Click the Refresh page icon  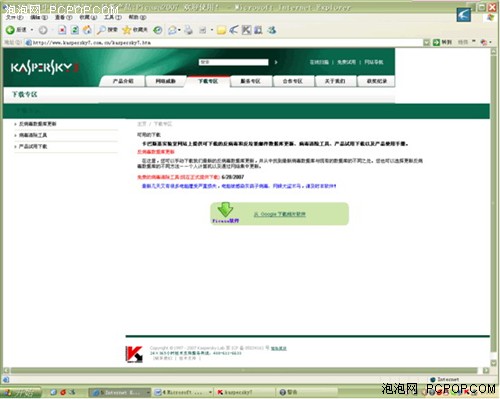[x=75, y=30]
